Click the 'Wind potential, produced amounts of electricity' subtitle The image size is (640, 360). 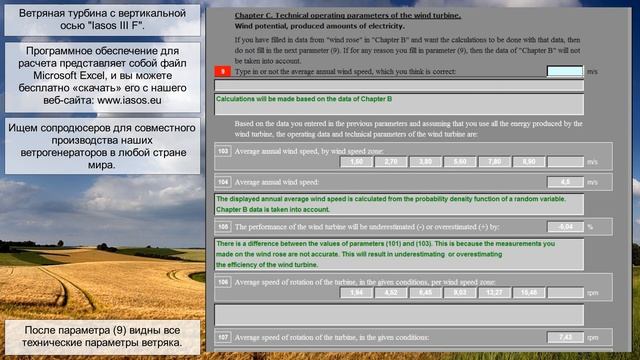coord(320,26)
